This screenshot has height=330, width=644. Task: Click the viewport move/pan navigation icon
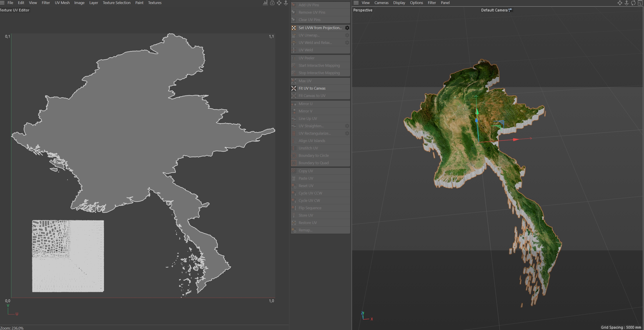click(x=620, y=3)
